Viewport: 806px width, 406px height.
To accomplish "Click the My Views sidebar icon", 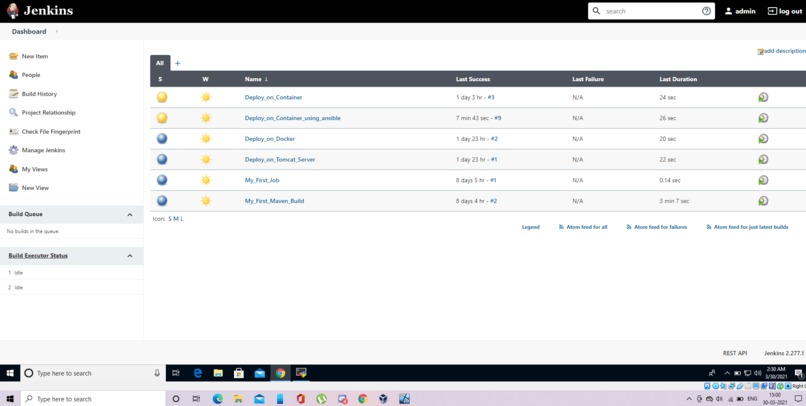I will (13, 169).
